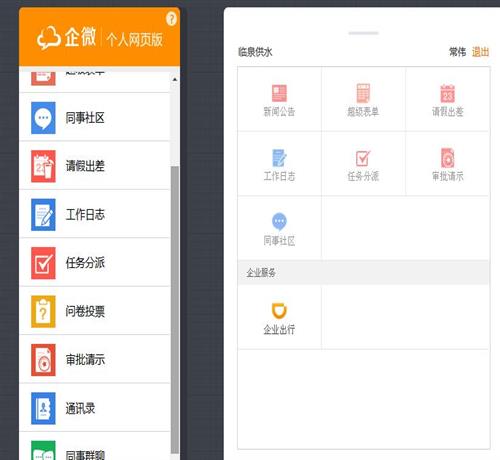This screenshot has width=500, height=460.
Task: Open 同事社区 chat bubble icon in sidebar
Action: [43, 118]
